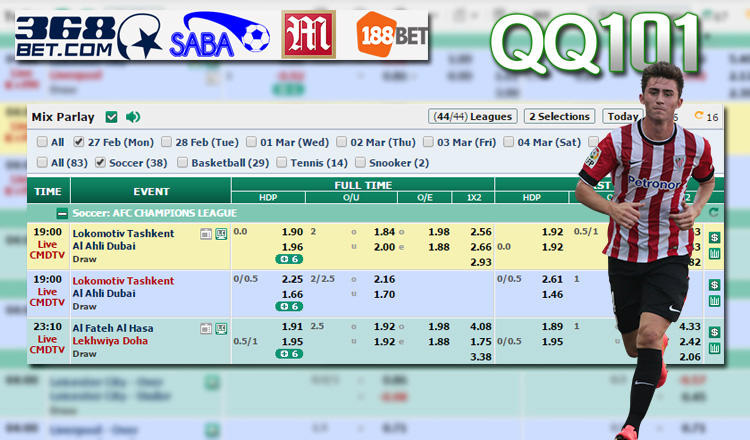Check the Basketball (29) checkbox
Screen dimensions: 750x440
click(x=182, y=163)
